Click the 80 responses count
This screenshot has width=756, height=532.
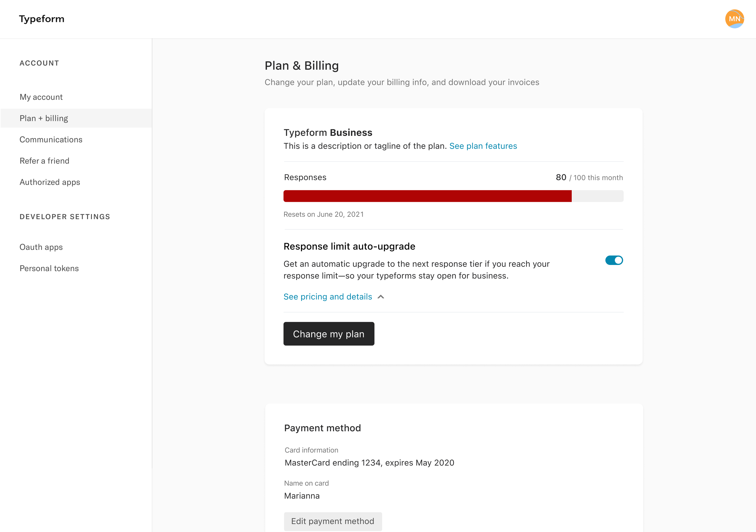[561, 177]
